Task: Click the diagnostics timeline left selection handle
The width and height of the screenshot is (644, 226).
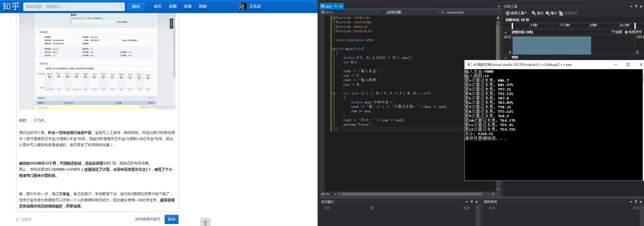Action: 513,26
